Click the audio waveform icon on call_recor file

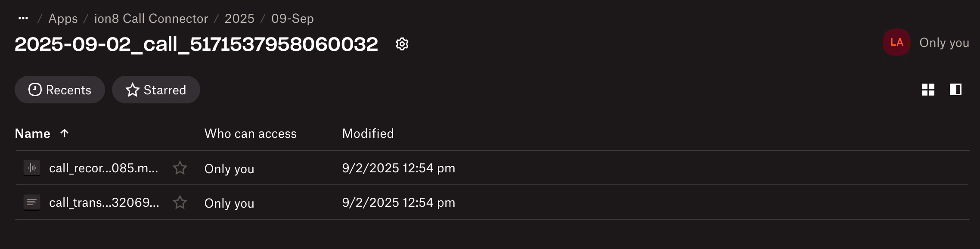click(31, 168)
